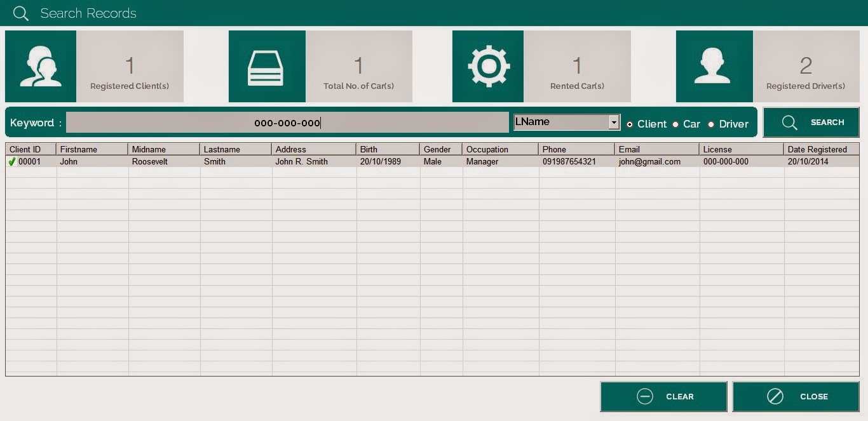
Task: Click the Total No. of Car(s) icon
Action: point(266,65)
